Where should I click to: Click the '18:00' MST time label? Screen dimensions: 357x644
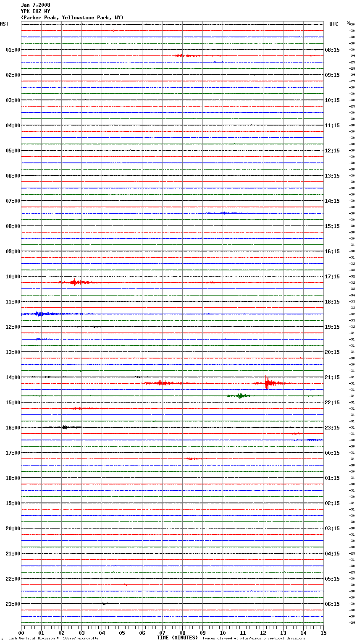point(13,478)
